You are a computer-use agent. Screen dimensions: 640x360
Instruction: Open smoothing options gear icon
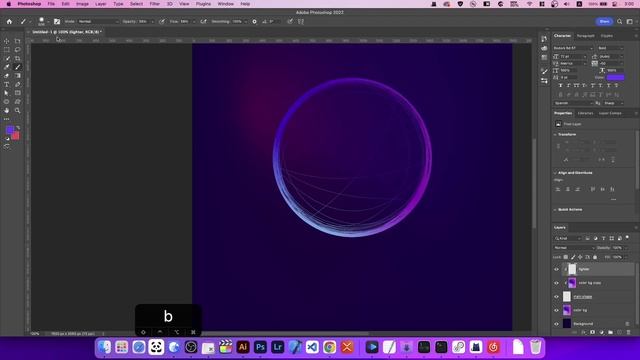coord(254,21)
